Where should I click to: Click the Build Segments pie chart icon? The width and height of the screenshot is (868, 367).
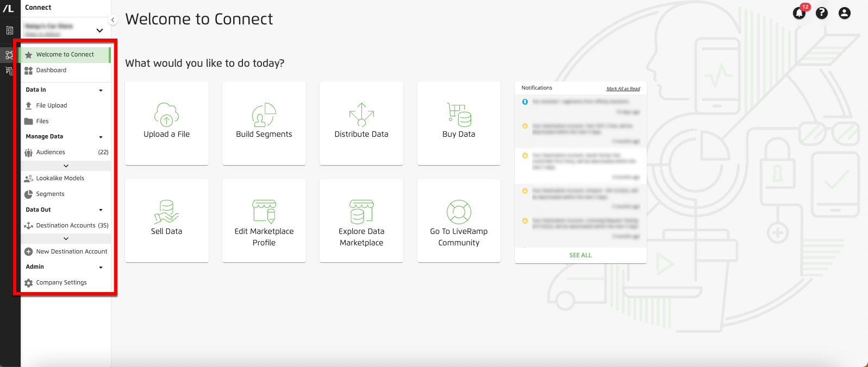pos(264,115)
